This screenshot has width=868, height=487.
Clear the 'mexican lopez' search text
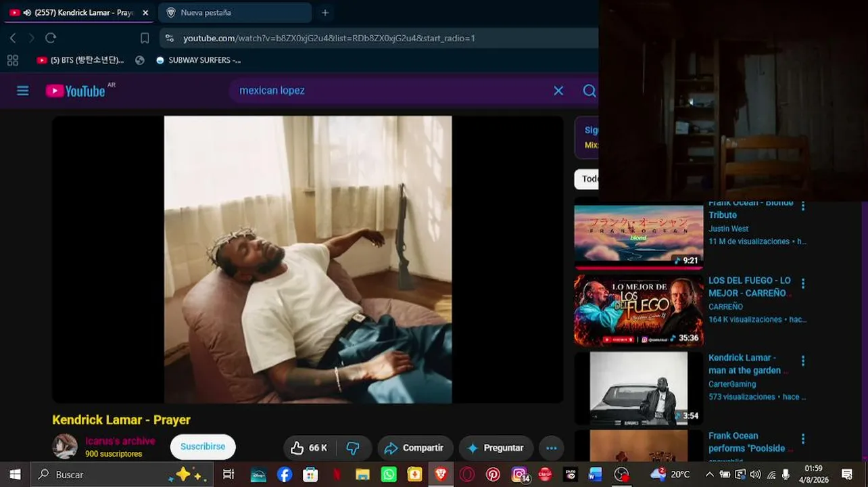click(558, 91)
